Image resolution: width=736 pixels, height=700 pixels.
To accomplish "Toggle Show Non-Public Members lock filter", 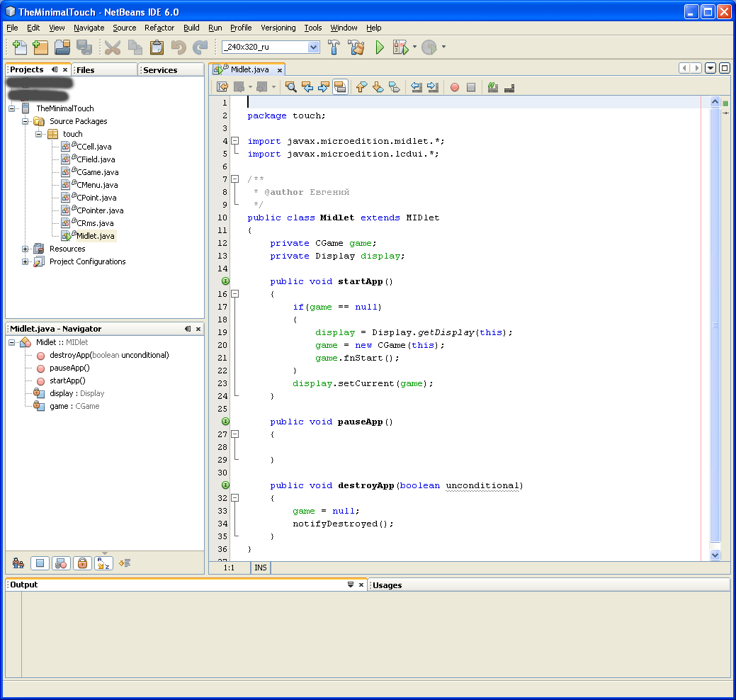I will tap(82, 563).
